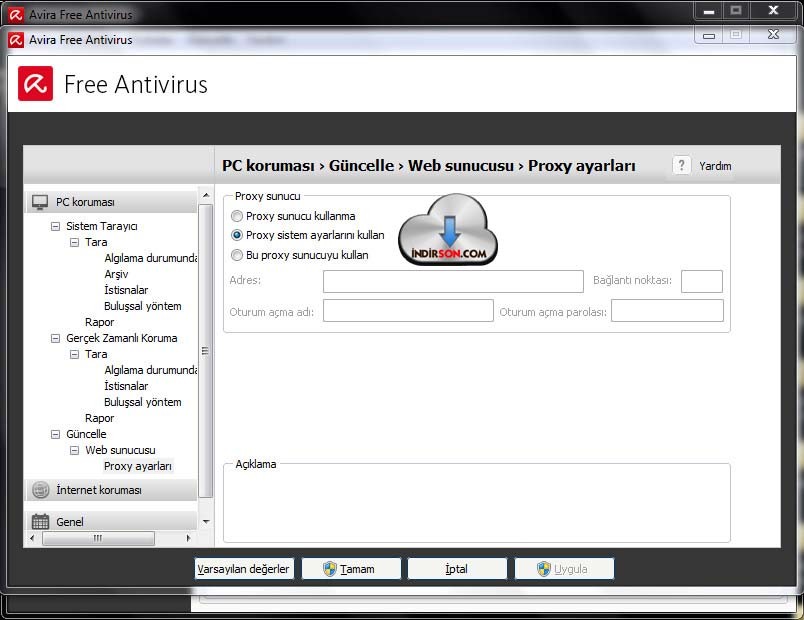
Task: Select 'Bu proxy sunucuyu kullan' radio option
Action: coord(236,255)
